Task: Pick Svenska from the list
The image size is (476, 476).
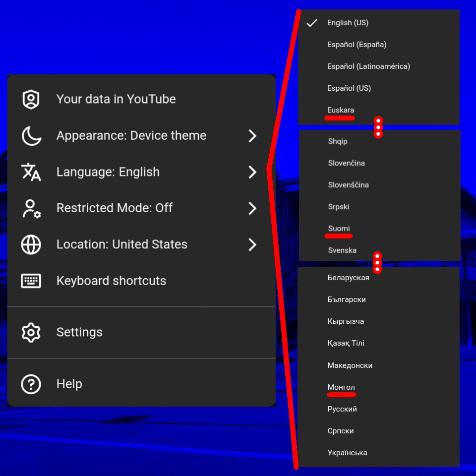Action: (x=379, y=251)
